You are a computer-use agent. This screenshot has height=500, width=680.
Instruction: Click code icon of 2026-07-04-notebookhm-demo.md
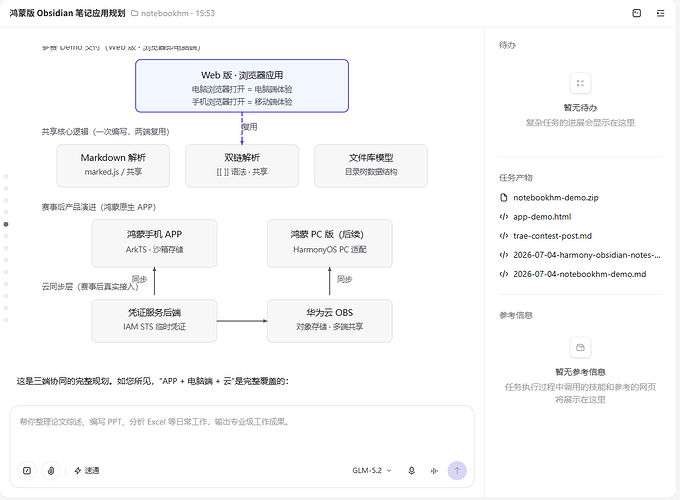[503, 274]
